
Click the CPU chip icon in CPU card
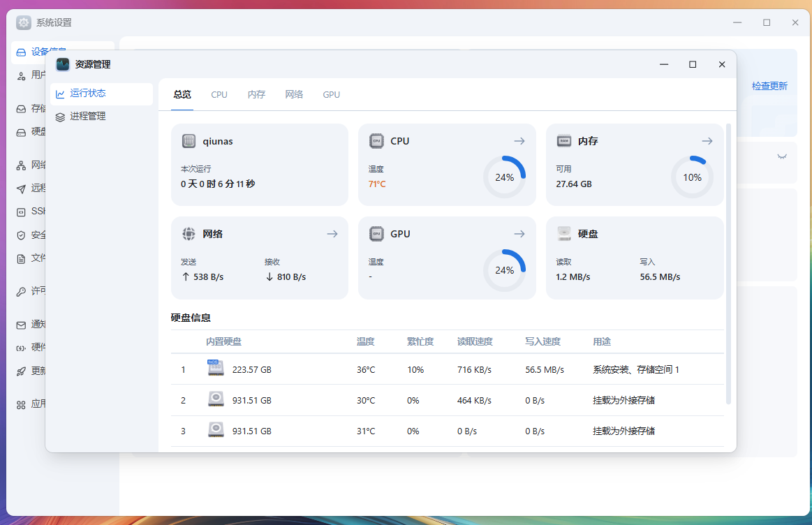376,141
